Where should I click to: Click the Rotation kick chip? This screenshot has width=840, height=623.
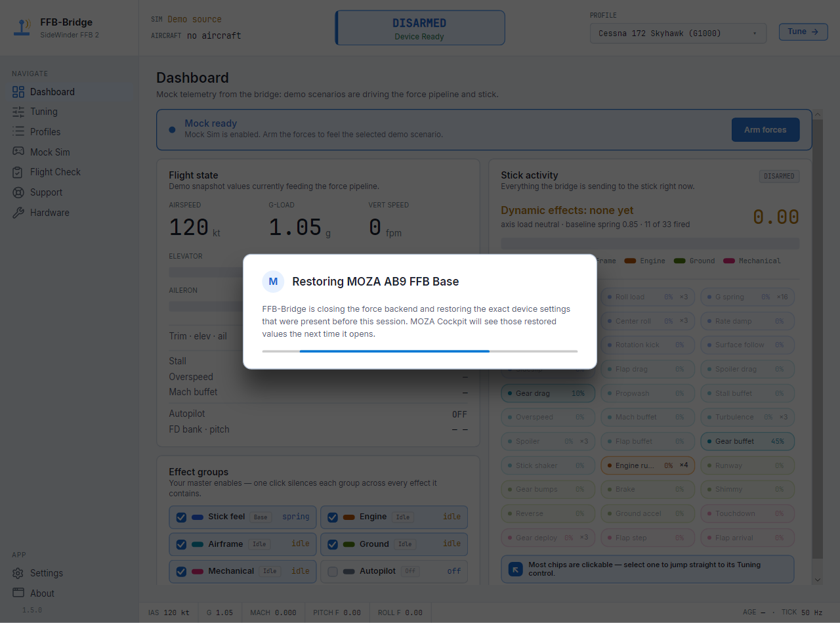click(x=648, y=345)
